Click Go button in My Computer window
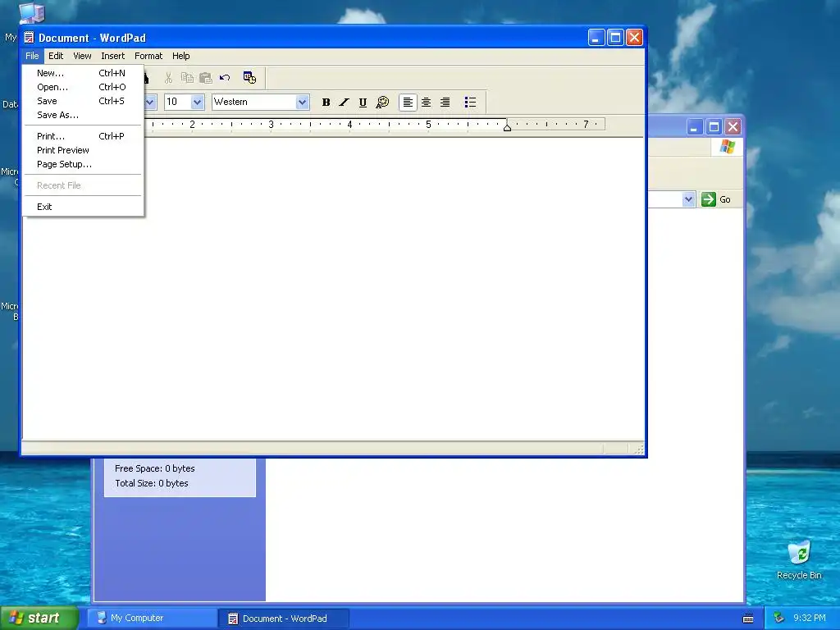Screen dimensions: 840x630 pyautogui.click(x=716, y=199)
